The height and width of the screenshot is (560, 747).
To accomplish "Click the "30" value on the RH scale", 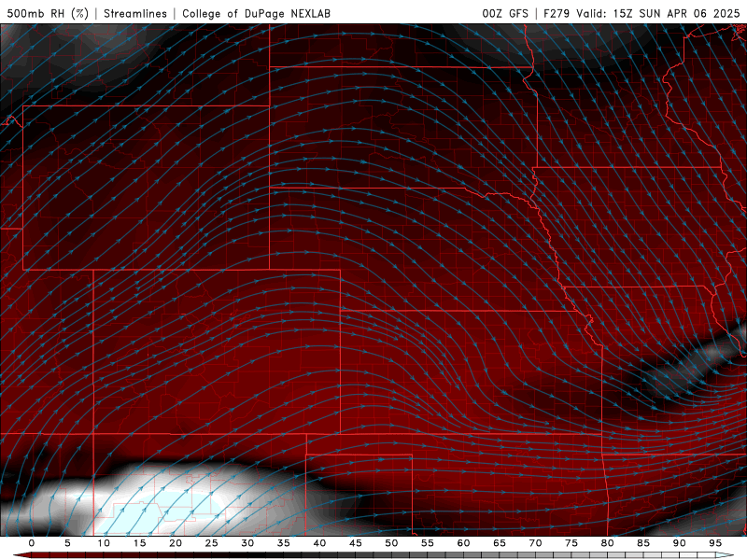I will coord(247,543).
